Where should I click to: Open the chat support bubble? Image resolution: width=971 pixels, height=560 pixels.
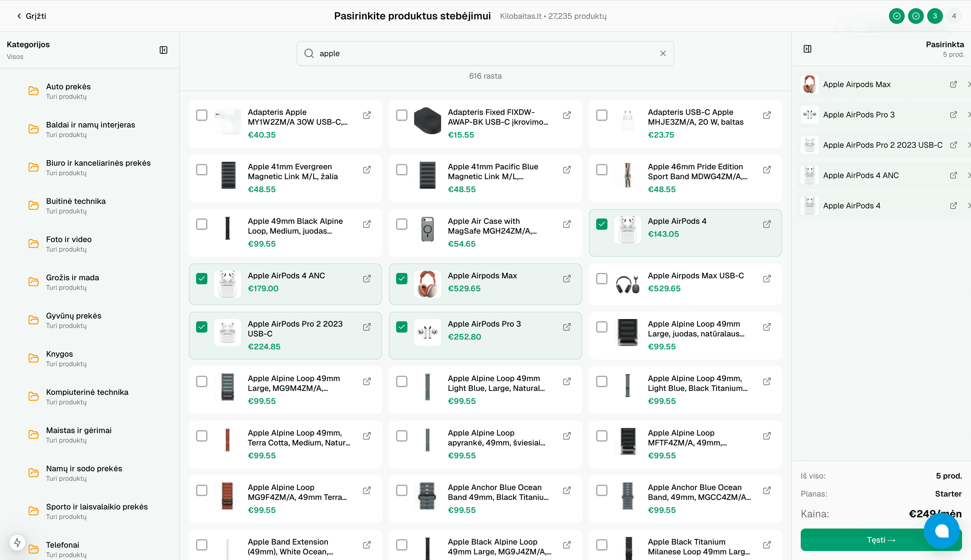[x=941, y=531]
